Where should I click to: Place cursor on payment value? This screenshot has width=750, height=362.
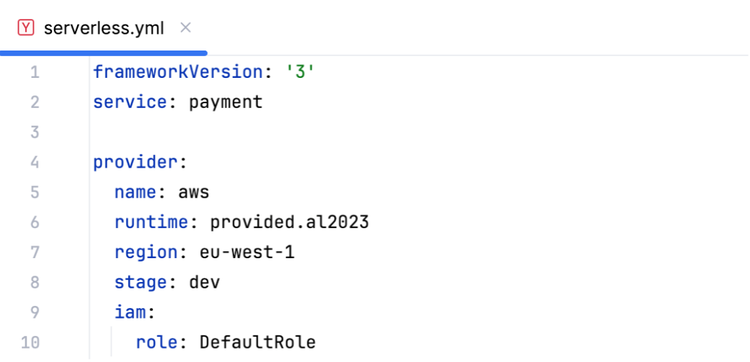[226, 102]
